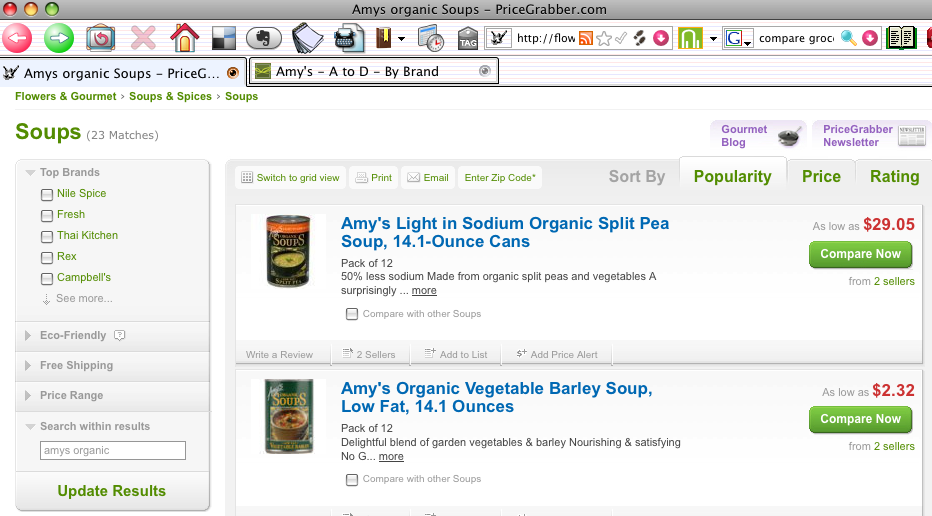Click the green arch toolbar icon

coord(690,39)
